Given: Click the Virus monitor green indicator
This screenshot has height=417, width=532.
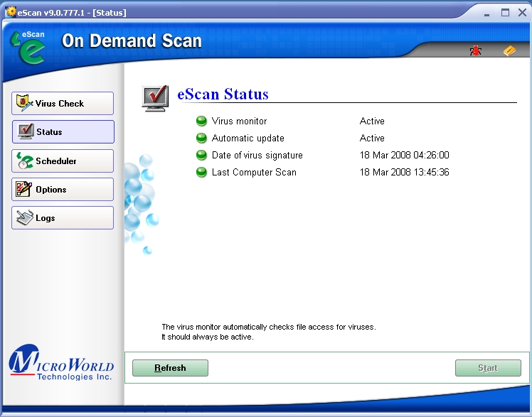Looking at the screenshot, I should [x=201, y=121].
